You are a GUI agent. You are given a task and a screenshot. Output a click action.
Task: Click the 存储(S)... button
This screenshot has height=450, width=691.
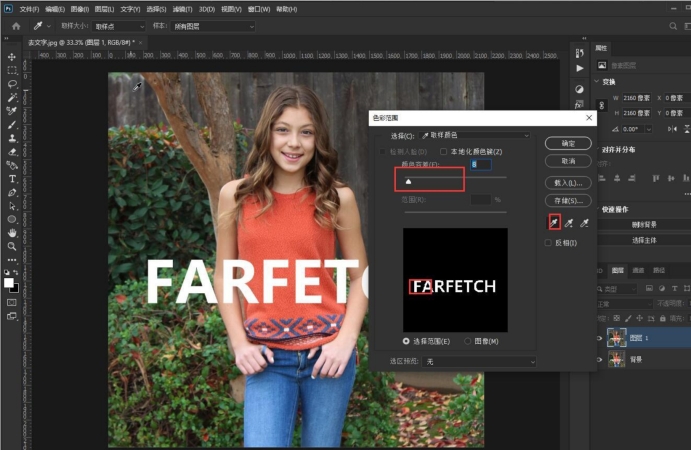click(568, 201)
